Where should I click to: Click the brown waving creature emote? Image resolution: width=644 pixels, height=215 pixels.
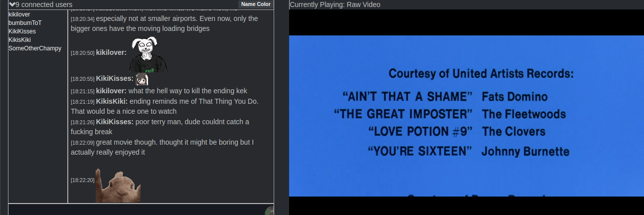pyautogui.click(x=118, y=186)
